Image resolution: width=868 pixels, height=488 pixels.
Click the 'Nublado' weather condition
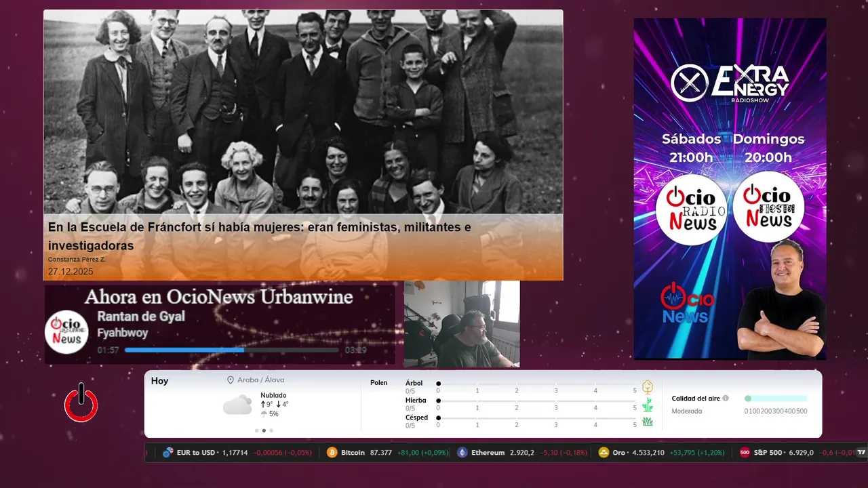[273, 395]
